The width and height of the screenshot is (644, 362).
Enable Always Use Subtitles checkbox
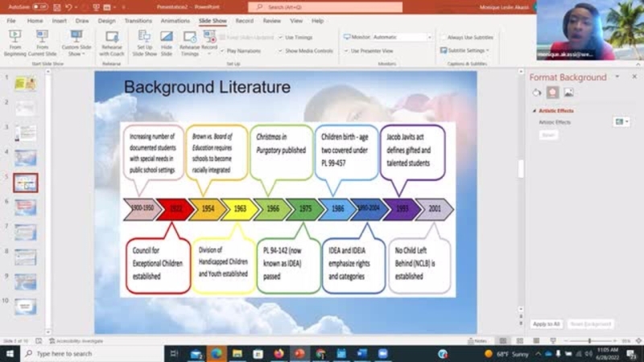[442, 37]
